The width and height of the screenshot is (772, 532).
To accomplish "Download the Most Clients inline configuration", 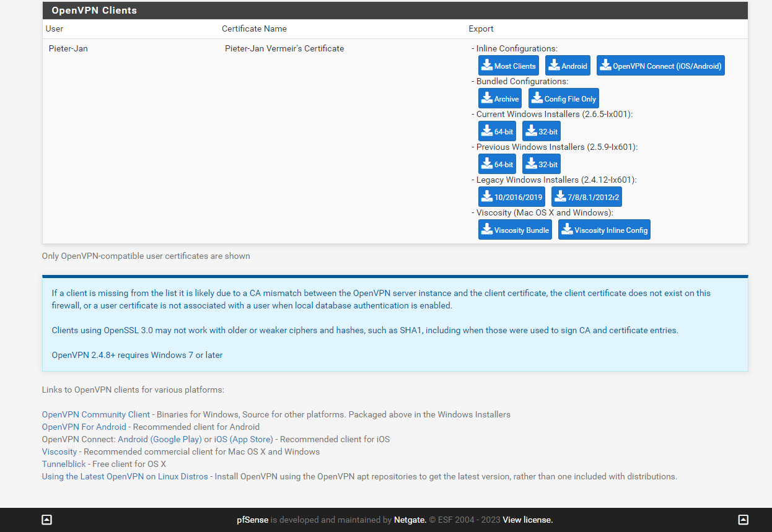I will point(508,66).
